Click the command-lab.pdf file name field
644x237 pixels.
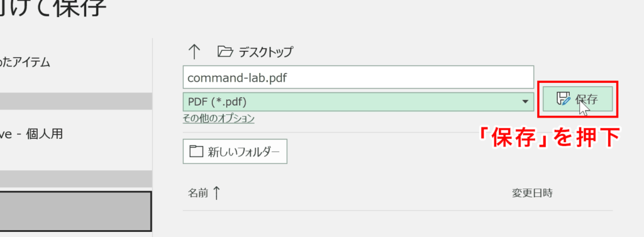point(358,77)
